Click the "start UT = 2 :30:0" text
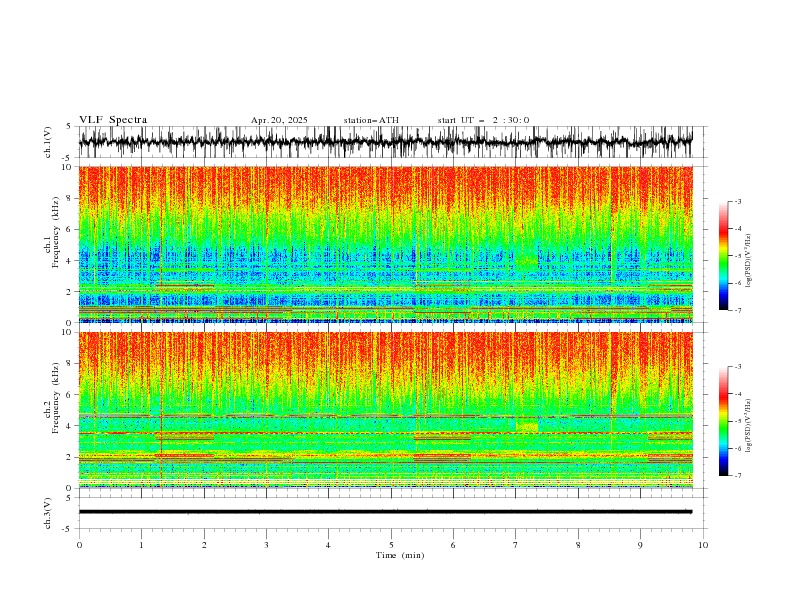Image resolution: width=792 pixels, height=612 pixels. coord(483,120)
